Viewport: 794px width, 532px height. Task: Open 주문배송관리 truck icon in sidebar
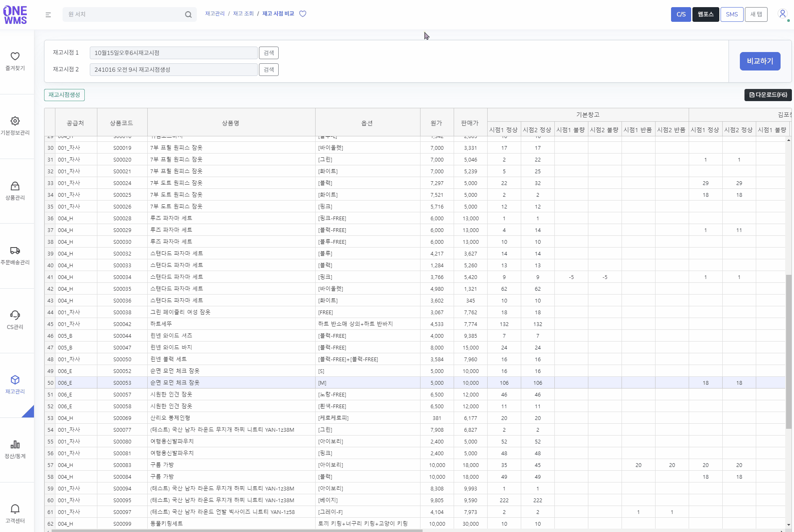pos(15,251)
